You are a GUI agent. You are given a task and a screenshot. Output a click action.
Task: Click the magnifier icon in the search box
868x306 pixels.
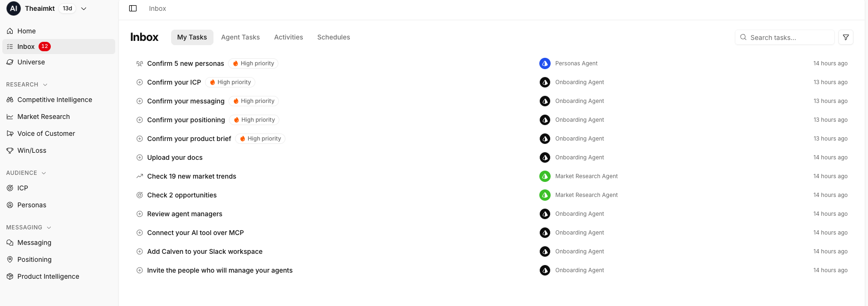(x=743, y=37)
